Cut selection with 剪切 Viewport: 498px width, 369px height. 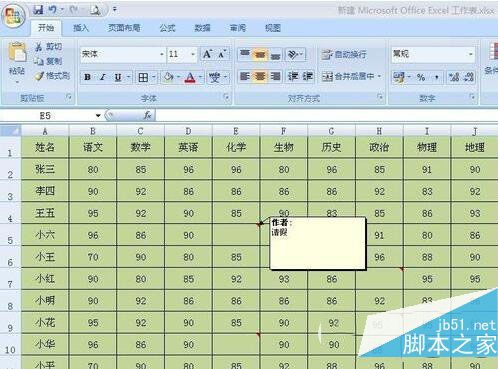[49, 47]
